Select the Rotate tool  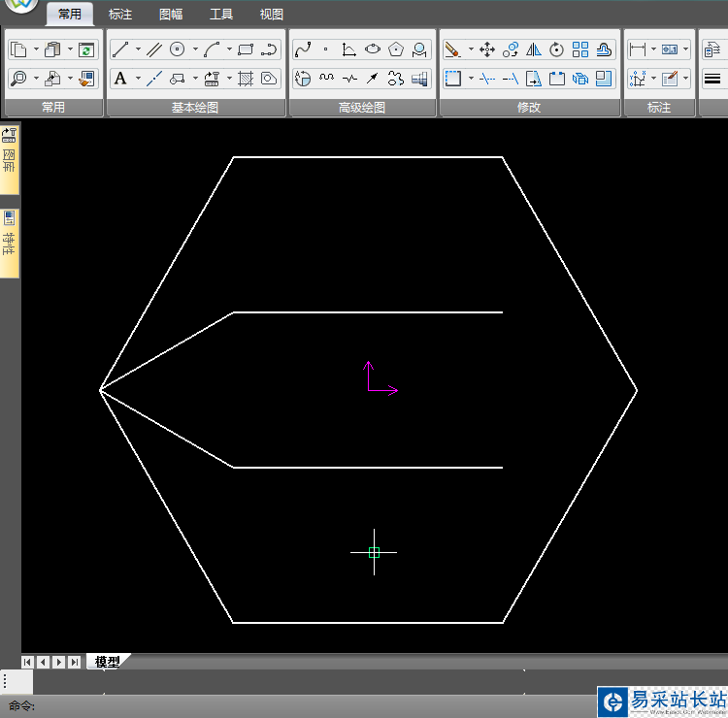(556, 49)
